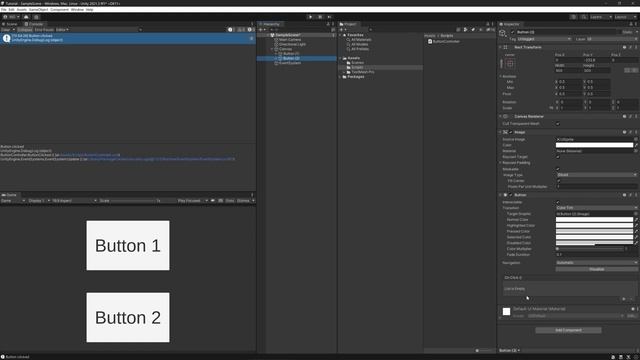640x360 pixels.
Task: Open the Layout dropdown in top toolbar
Action: (x=625, y=17)
